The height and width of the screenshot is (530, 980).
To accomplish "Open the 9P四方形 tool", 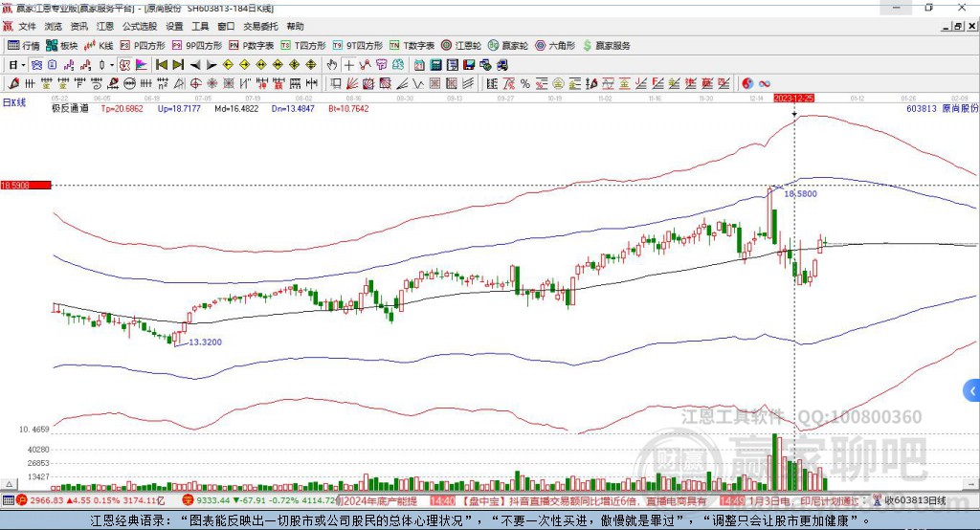I will coord(197,46).
